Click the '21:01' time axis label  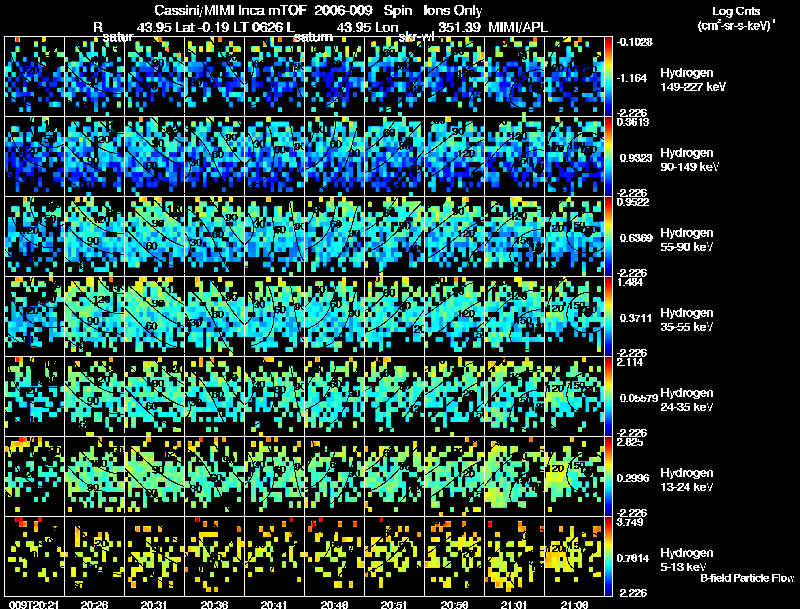click(x=514, y=604)
